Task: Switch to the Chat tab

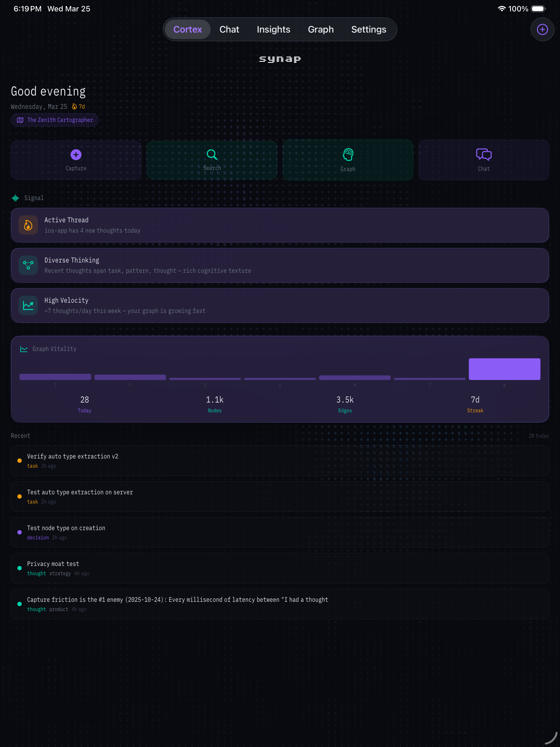Action: [x=229, y=29]
